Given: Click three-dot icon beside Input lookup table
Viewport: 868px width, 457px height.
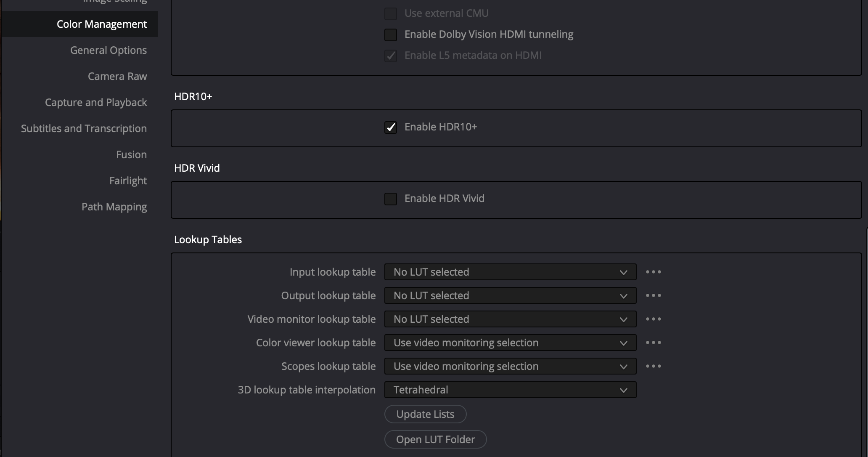Looking at the screenshot, I should [653, 272].
